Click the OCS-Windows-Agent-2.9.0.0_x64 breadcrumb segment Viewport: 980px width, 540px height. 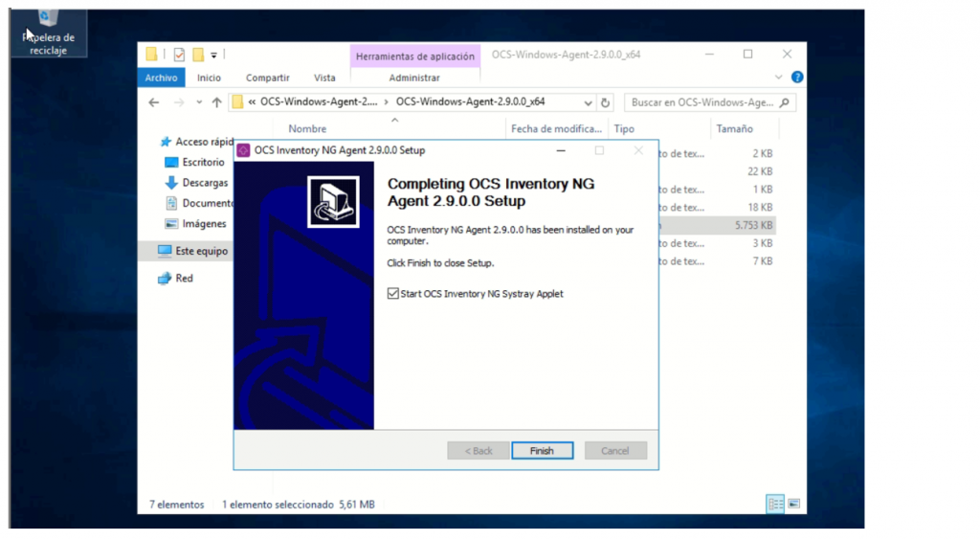pos(470,101)
